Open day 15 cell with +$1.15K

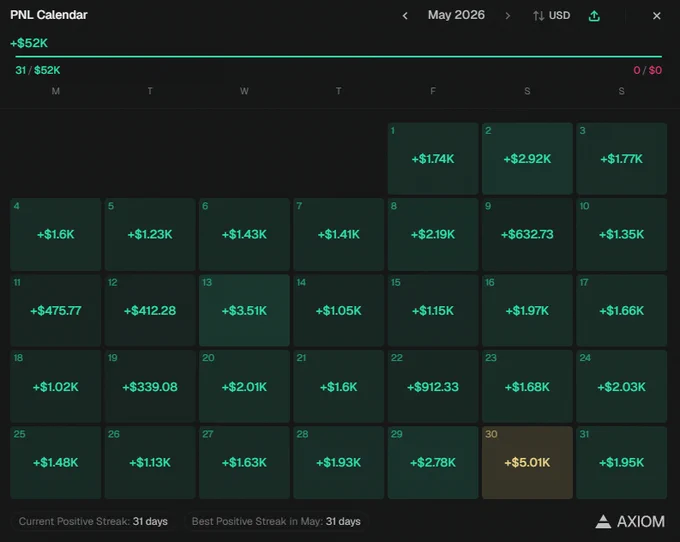tap(433, 310)
